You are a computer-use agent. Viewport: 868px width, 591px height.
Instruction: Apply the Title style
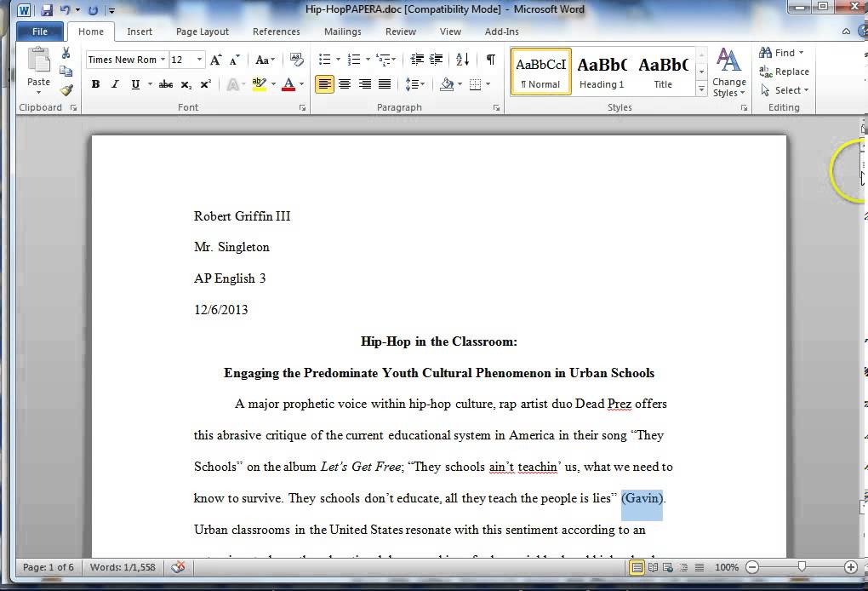(663, 72)
